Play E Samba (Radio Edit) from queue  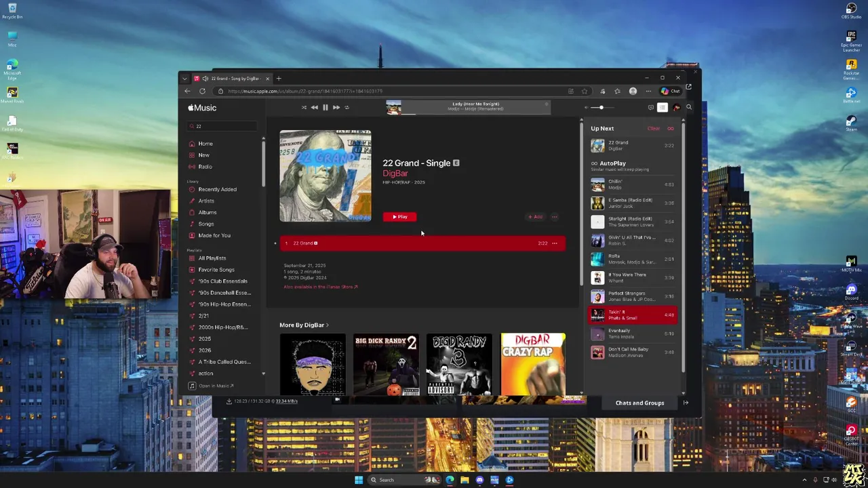[x=633, y=203]
